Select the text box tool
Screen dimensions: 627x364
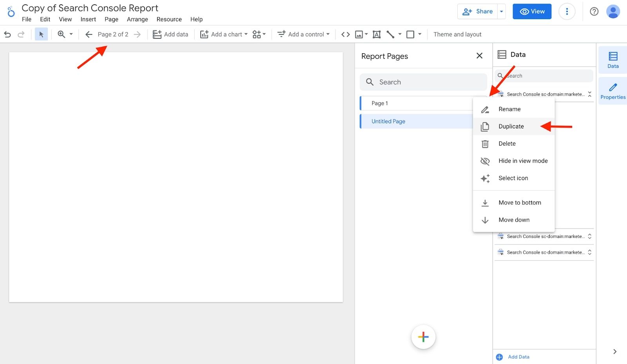377,34
